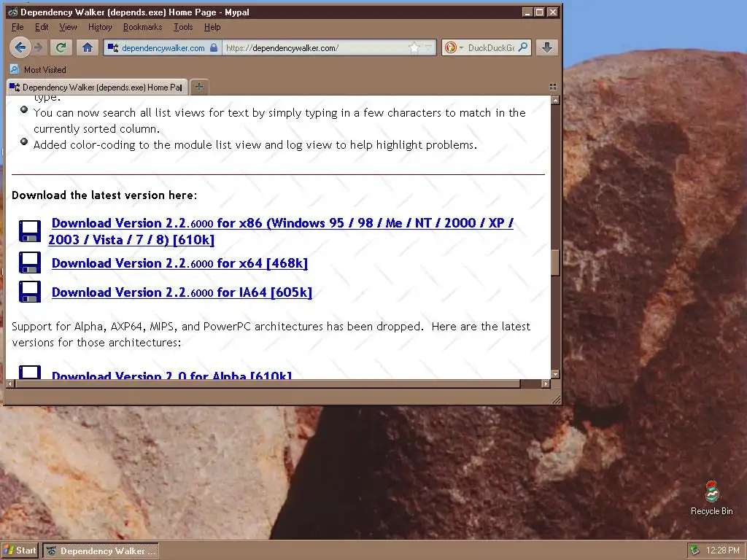Download Version 2.0 for Alpha link
Viewport: 747px width, 560px height.
[171, 375]
